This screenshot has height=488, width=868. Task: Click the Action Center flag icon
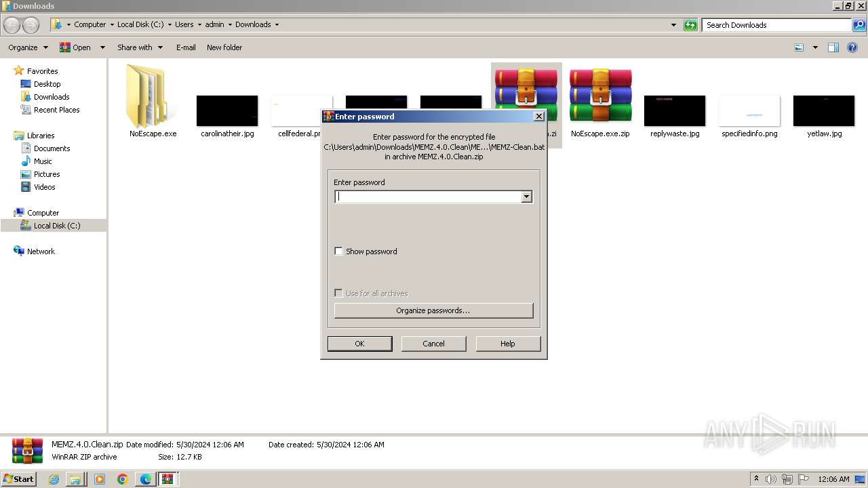[x=804, y=479]
